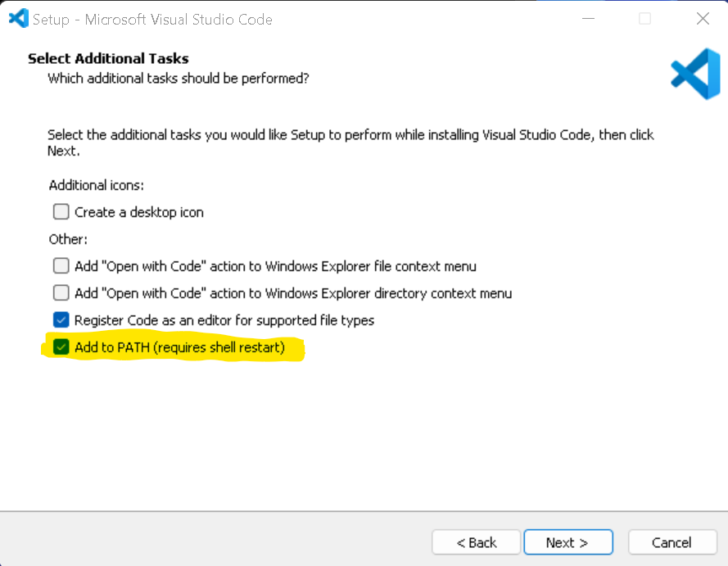Enable Open with Code directory context menu option
Viewport: 728px width, 566px height.
click(x=61, y=293)
